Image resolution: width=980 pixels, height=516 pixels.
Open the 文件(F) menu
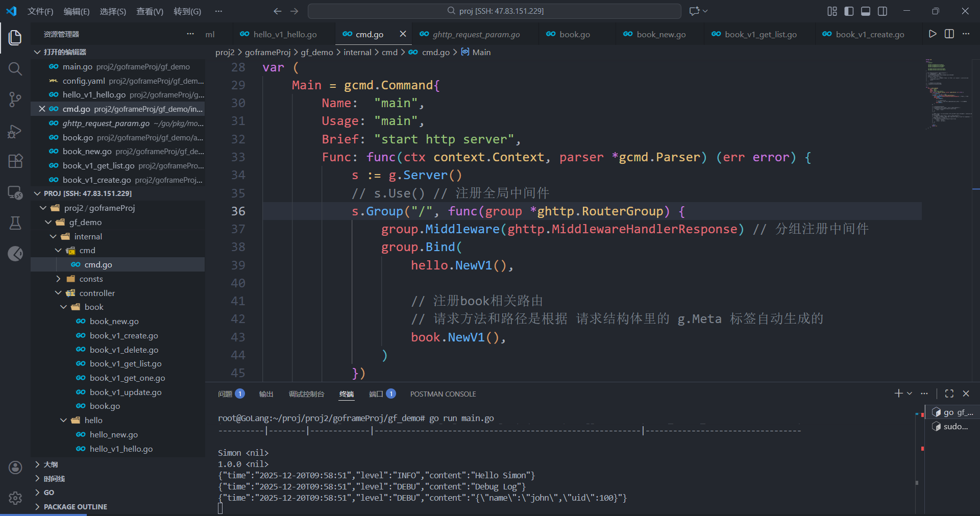(x=40, y=11)
